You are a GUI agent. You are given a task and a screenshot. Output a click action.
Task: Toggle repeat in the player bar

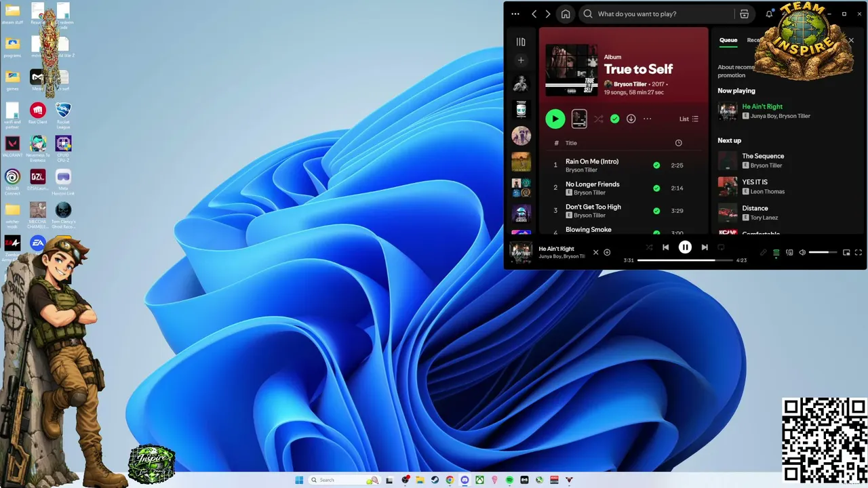pos(721,247)
